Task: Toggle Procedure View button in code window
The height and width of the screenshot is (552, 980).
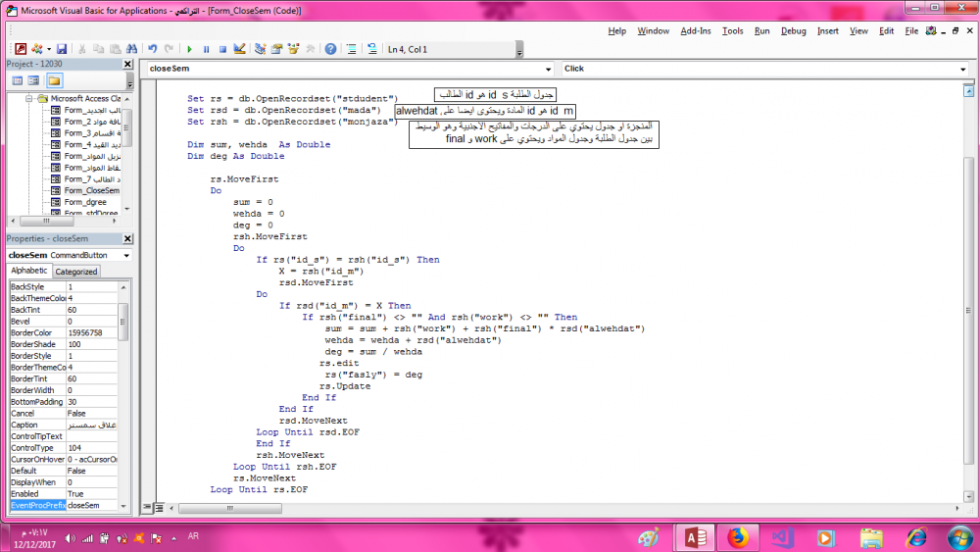Action: click(x=148, y=508)
